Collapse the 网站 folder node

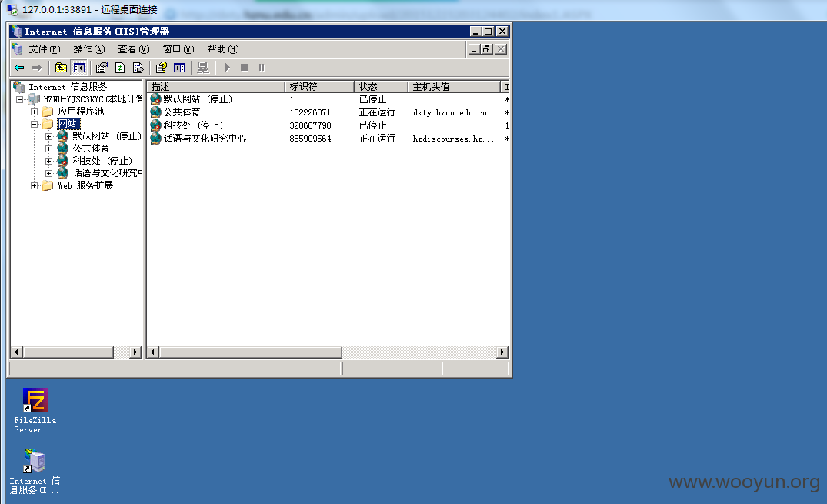point(35,124)
